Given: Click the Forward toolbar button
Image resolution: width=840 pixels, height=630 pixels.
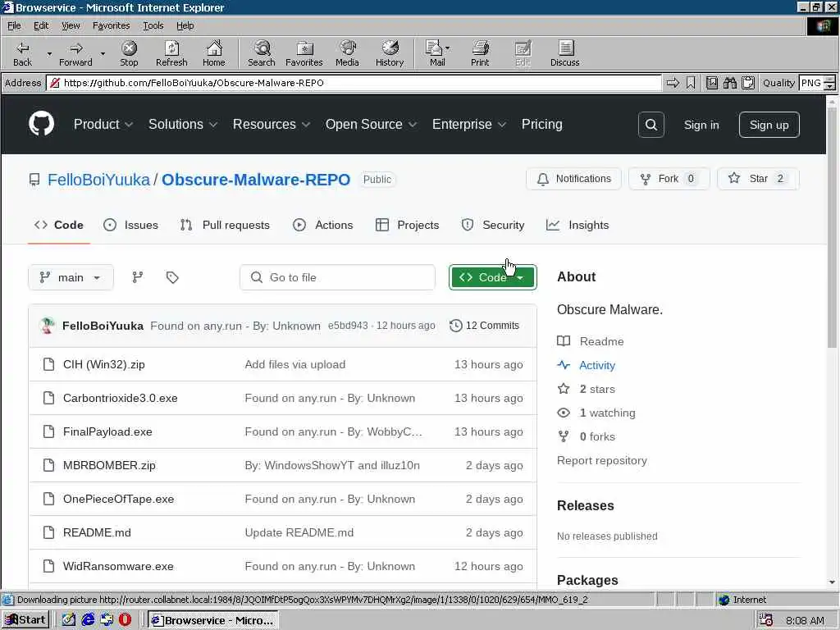Looking at the screenshot, I should point(75,53).
